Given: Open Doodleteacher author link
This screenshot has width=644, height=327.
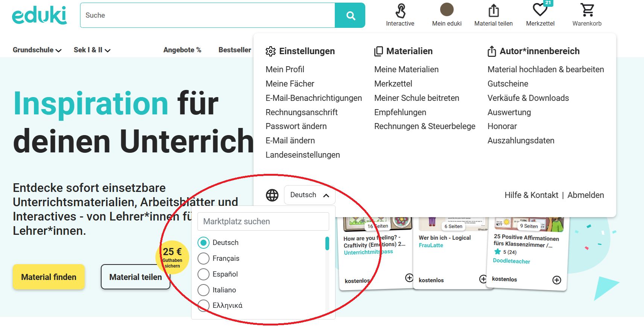Looking at the screenshot, I should tap(511, 261).
